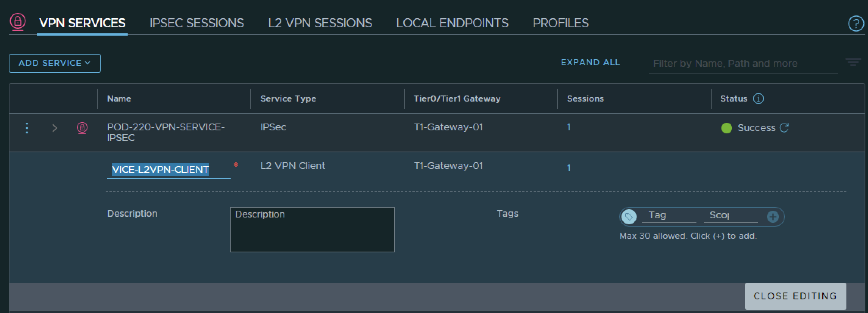
Task: Refresh the Success status of IPSec service
Action: tap(784, 128)
